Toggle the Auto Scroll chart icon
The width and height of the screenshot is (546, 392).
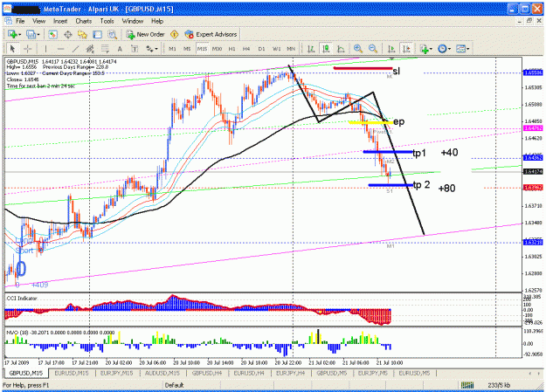click(391, 49)
